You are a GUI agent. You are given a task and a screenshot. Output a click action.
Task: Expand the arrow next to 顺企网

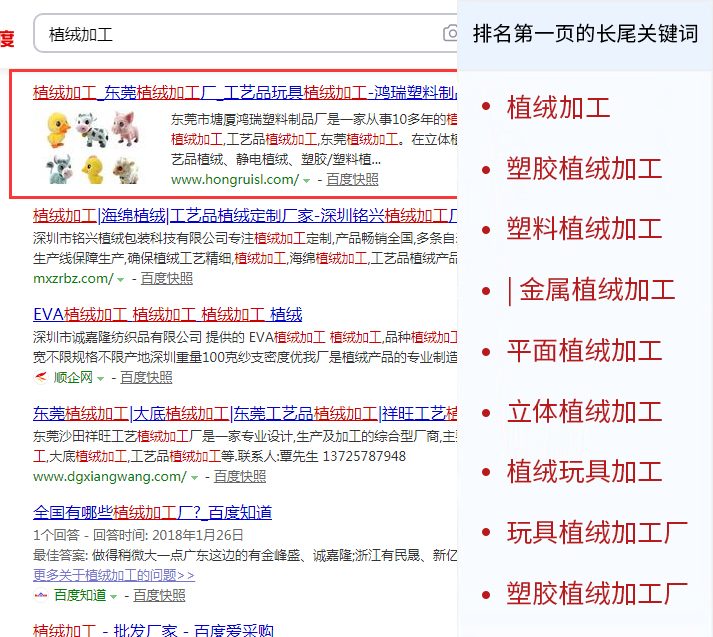click(100, 378)
